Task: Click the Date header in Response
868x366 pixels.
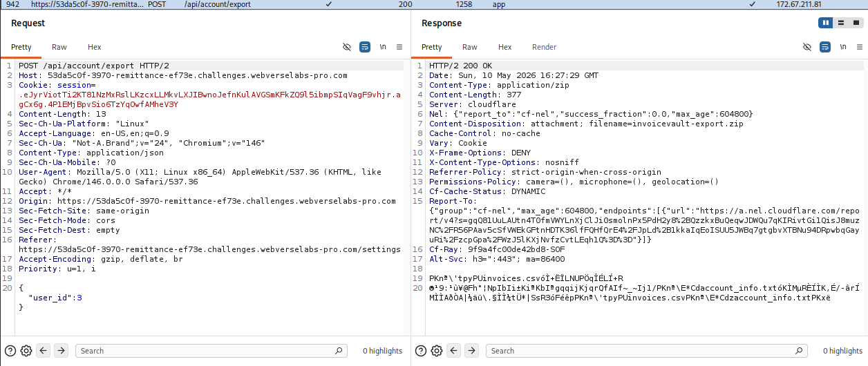Action: tap(514, 75)
